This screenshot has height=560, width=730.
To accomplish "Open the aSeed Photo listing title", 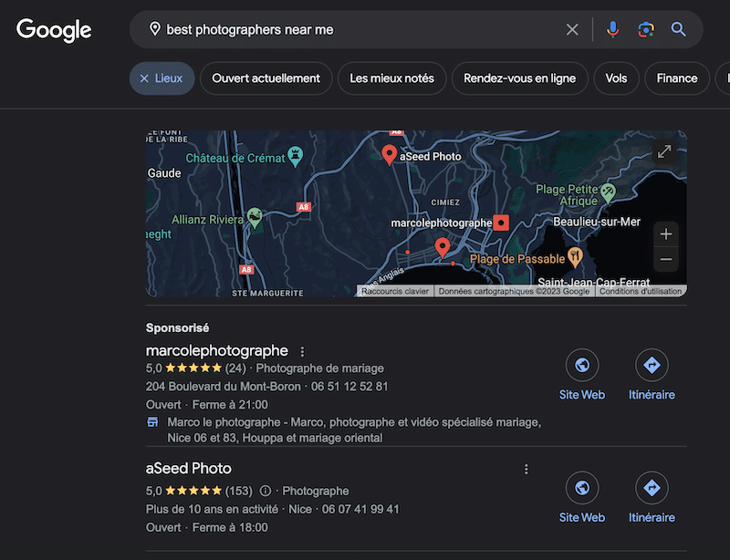I will [x=189, y=468].
